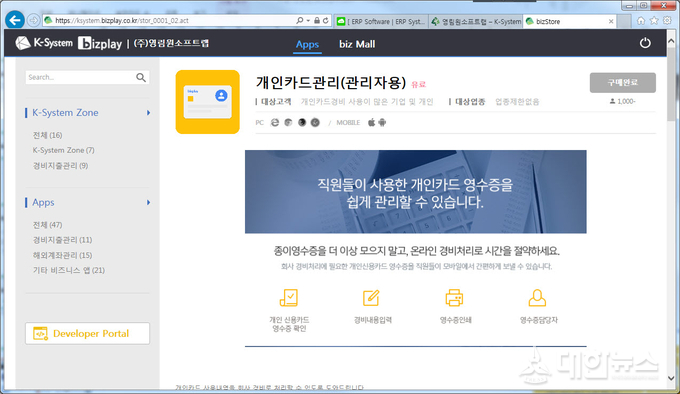Click the 경비내용입력 edit icon
This screenshot has width=680, height=394.
pos(371,298)
